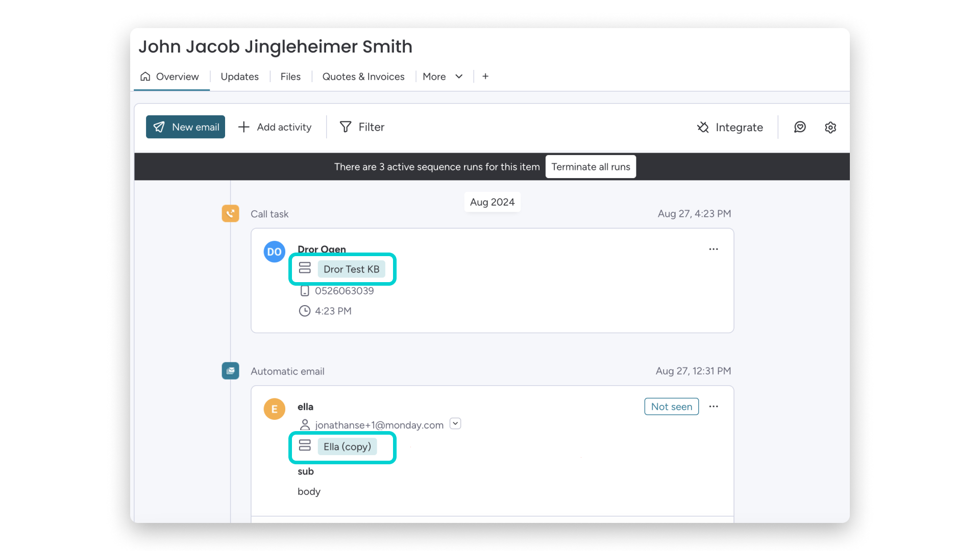This screenshot has height=551, width=980.
Task: Click the board icon next to Ella (copy)
Action: (x=305, y=445)
